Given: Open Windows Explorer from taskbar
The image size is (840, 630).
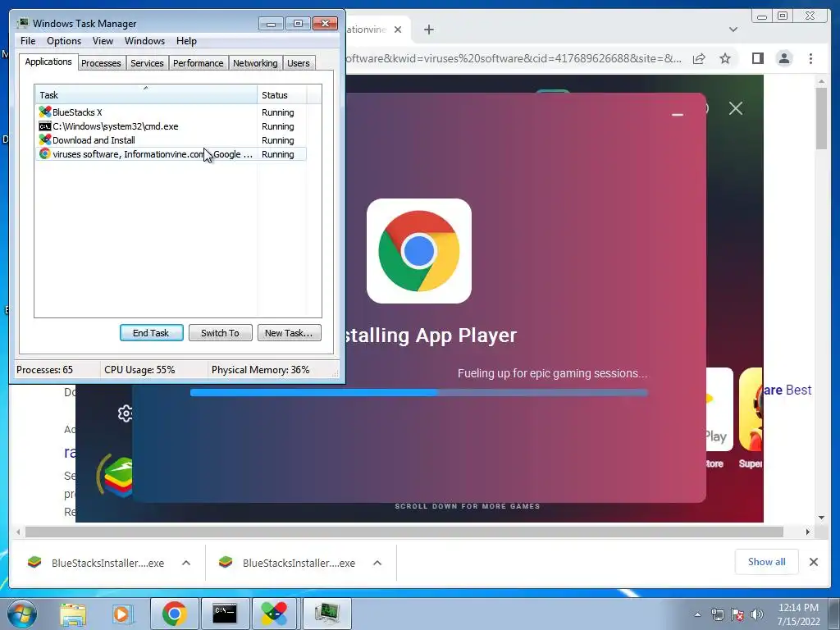Looking at the screenshot, I should coord(73,614).
